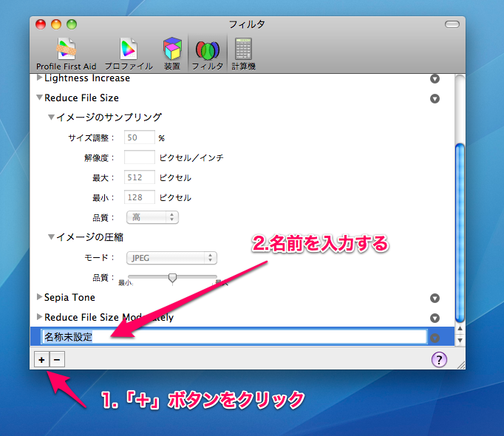Click the empty 解像度 resolution field
This screenshot has width=504, height=436.
tap(140, 157)
